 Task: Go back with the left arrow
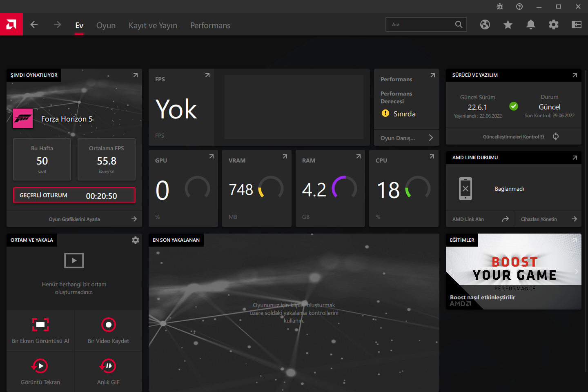(x=34, y=24)
